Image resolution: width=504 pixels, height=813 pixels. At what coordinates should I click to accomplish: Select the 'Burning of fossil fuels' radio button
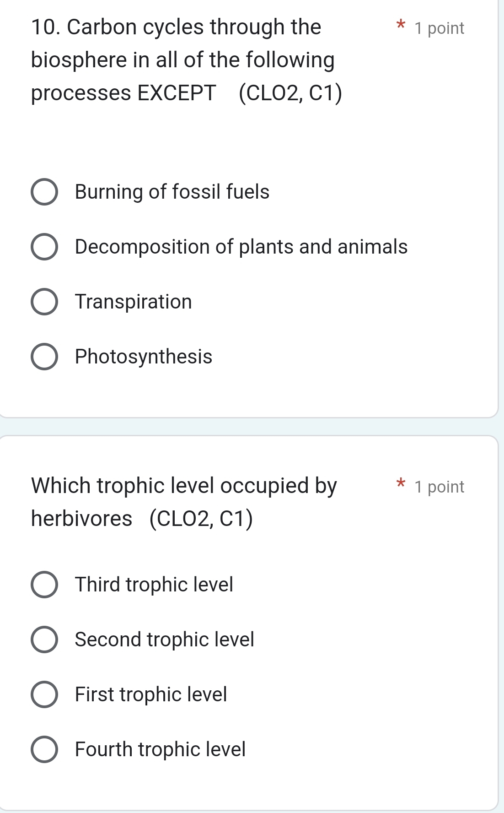tap(44, 192)
